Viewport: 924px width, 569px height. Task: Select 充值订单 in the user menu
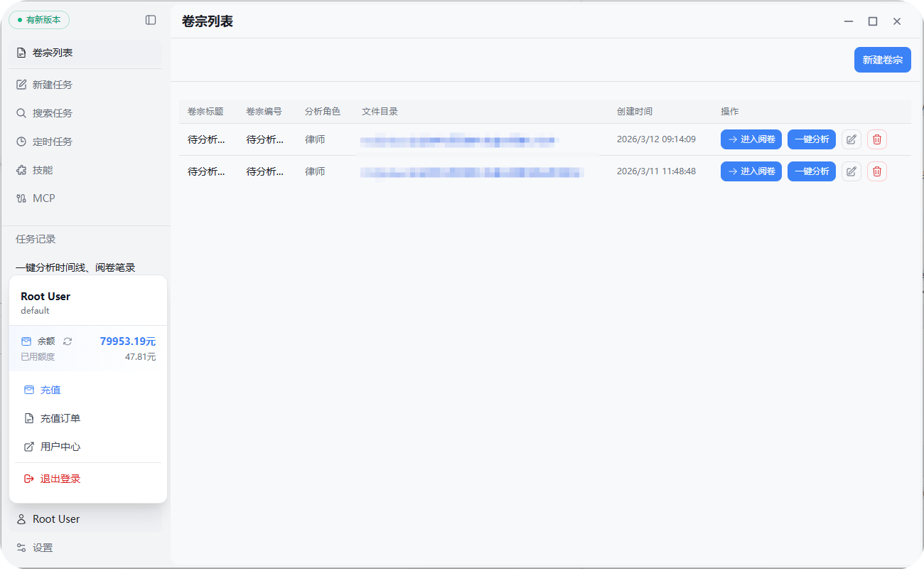pyautogui.click(x=60, y=418)
